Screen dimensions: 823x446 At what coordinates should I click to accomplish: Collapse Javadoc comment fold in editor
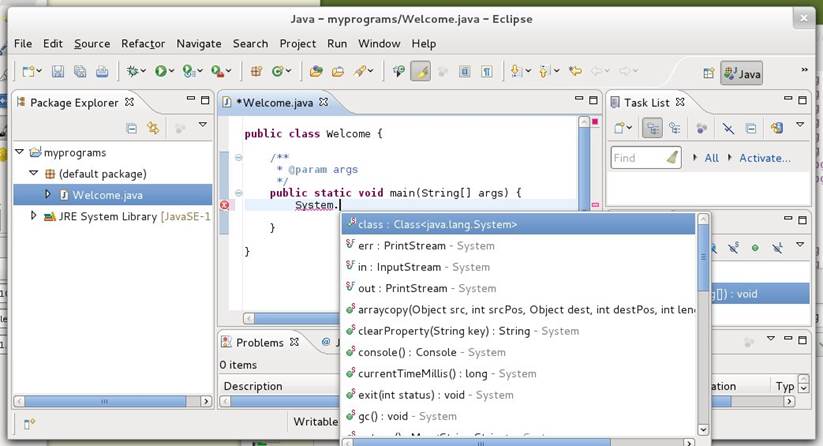tap(238, 157)
